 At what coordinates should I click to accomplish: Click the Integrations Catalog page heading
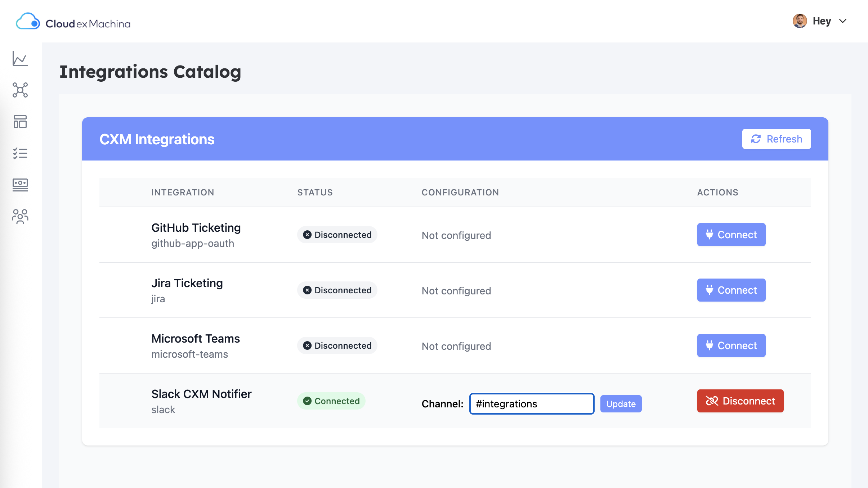tap(150, 72)
